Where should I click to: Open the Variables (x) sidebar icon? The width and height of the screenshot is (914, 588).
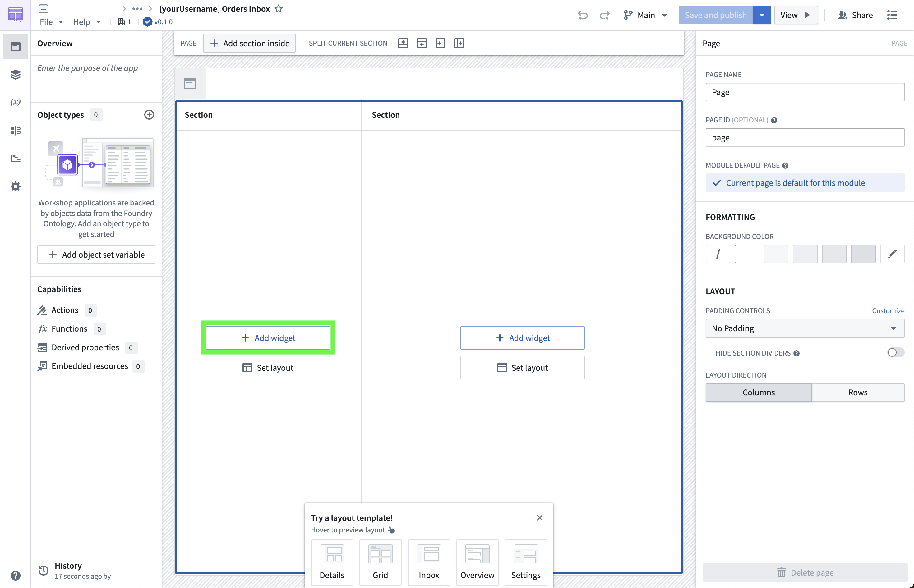point(15,102)
